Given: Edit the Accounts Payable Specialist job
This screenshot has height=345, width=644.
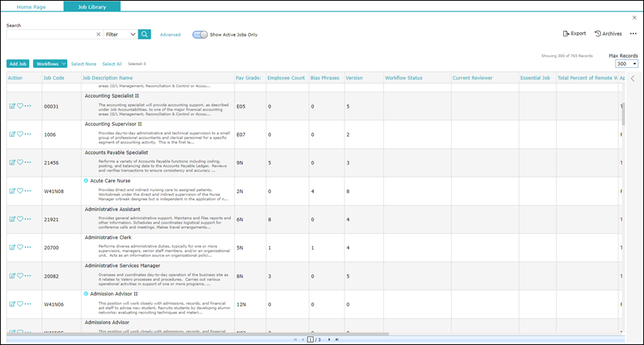Looking at the screenshot, I should pos(12,162).
